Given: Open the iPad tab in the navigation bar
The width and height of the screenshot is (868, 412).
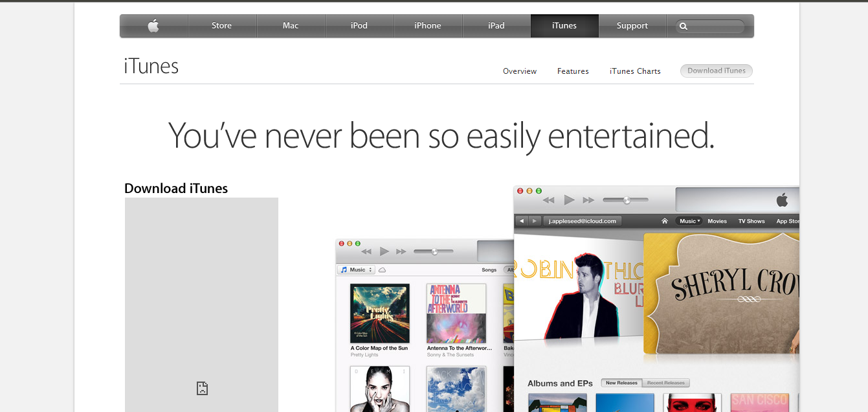Looking at the screenshot, I should point(496,26).
